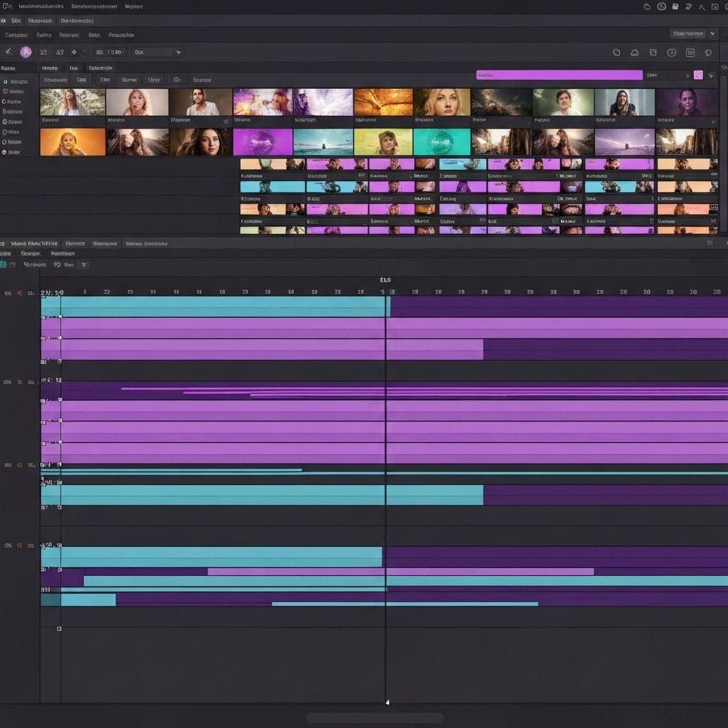Select the clock-shaped history icon in top toolbar
The height and width of the screenshot is (728, 728).
647,6
